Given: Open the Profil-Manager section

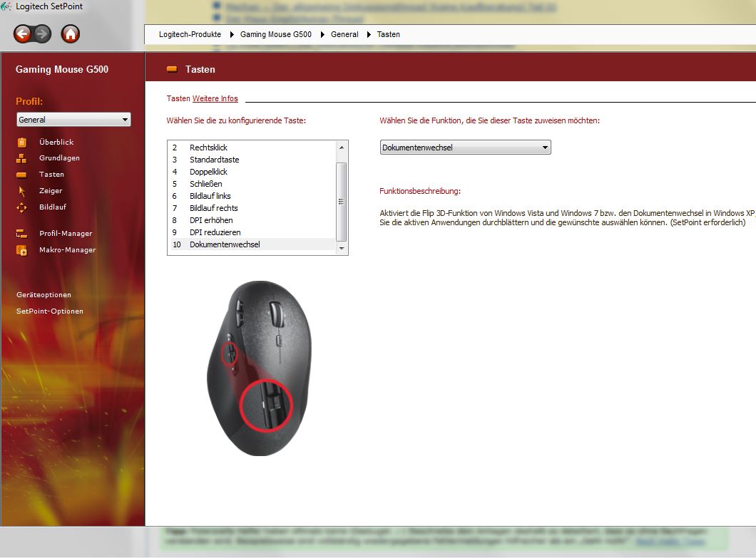Looking at the screenshot, I should point(66,234).
